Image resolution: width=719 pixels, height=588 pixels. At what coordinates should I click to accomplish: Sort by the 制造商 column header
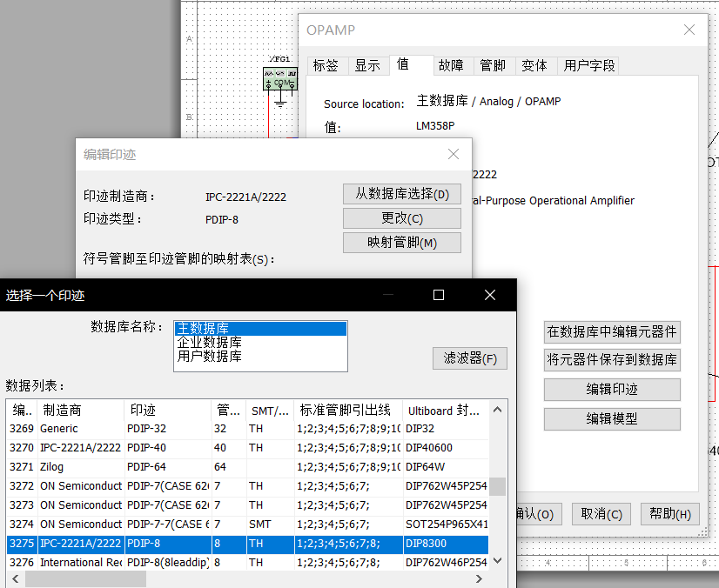coord(81,411)
